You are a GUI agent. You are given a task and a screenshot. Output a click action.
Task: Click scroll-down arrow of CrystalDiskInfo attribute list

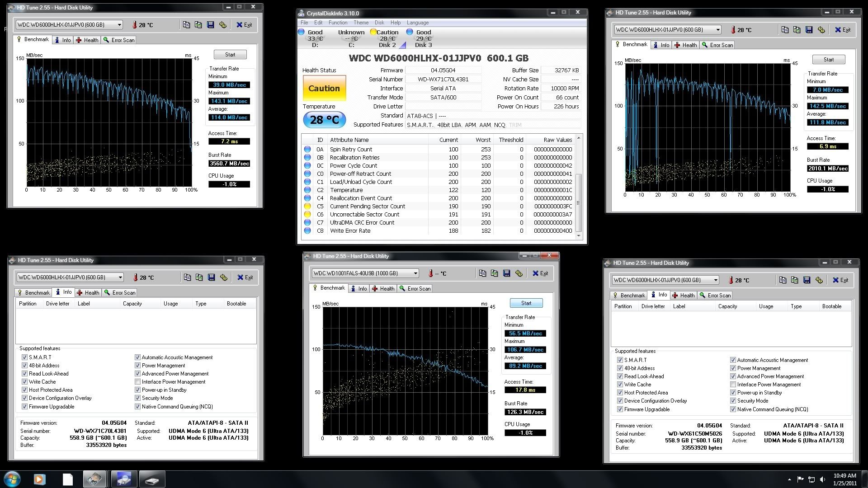click(578, 236)
